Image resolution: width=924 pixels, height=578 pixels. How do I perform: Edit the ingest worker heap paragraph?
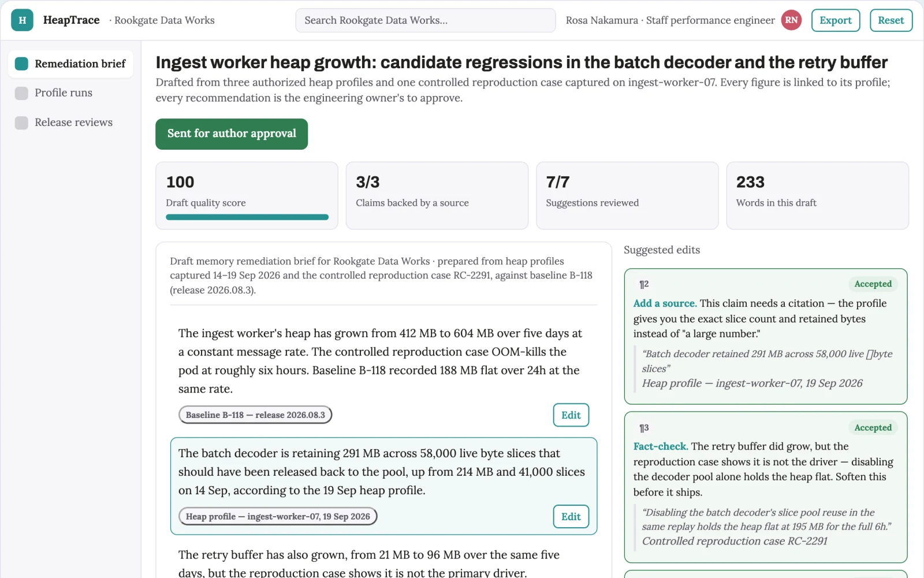pos(571,415)
